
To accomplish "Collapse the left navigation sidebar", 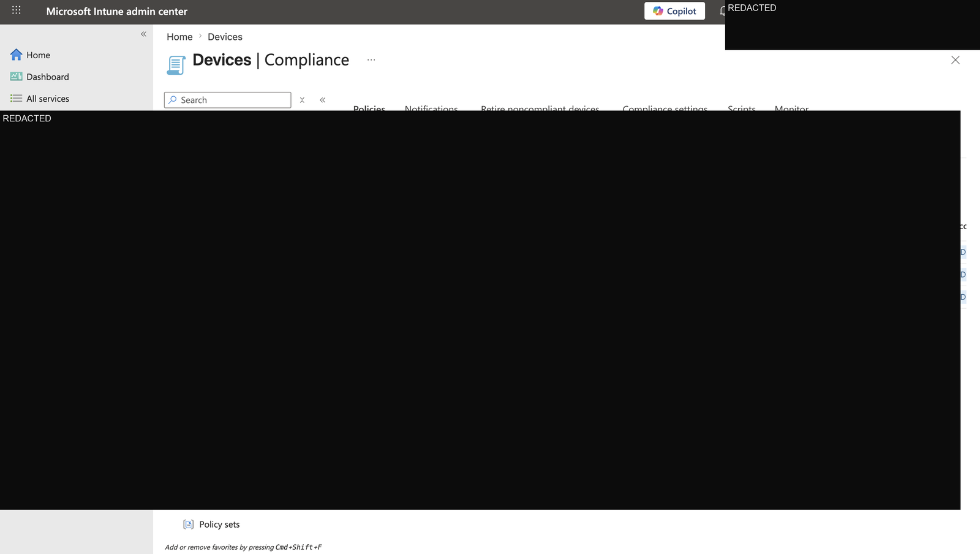I will tap(143, 34).
